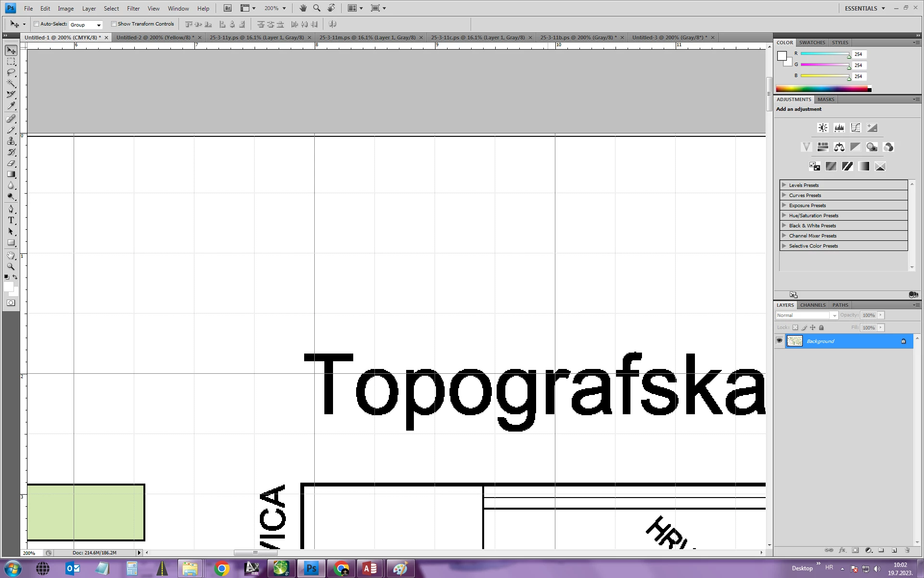
Task: Create a new layer icon
Action: (x=894, y=550)
